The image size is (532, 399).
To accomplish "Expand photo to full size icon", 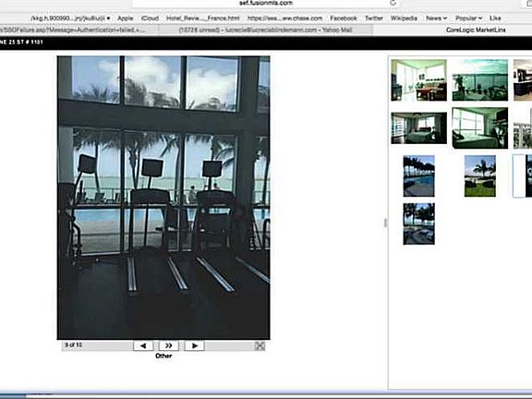I will coord(260,345).
